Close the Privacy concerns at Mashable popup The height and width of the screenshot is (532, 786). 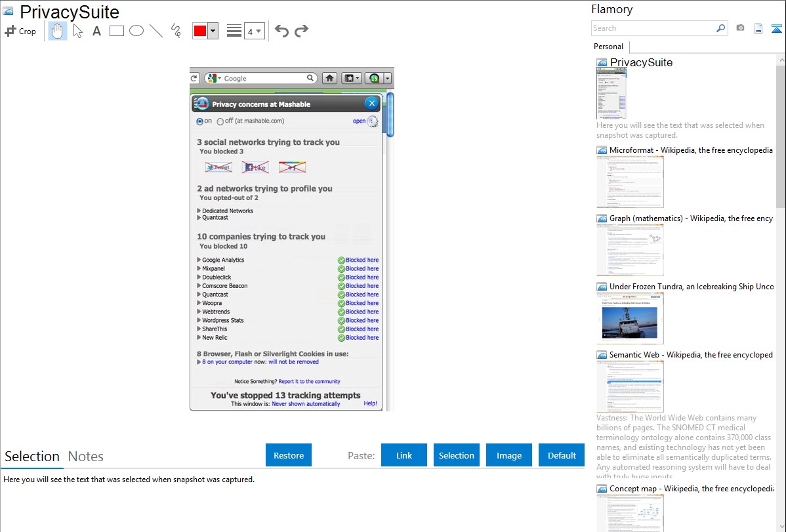point(371,103)
